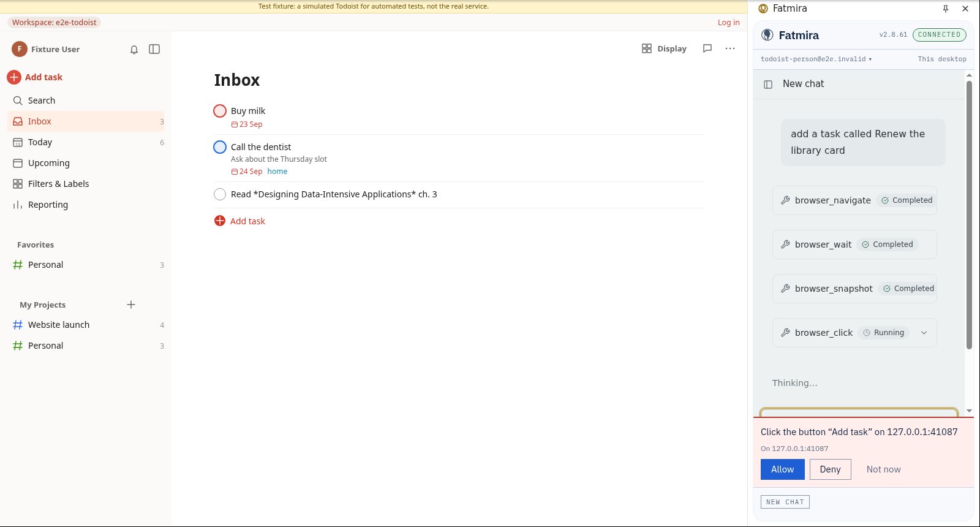Open the Personal project under My Projects
The image size is (980, 527).
[x=86, y=346]
